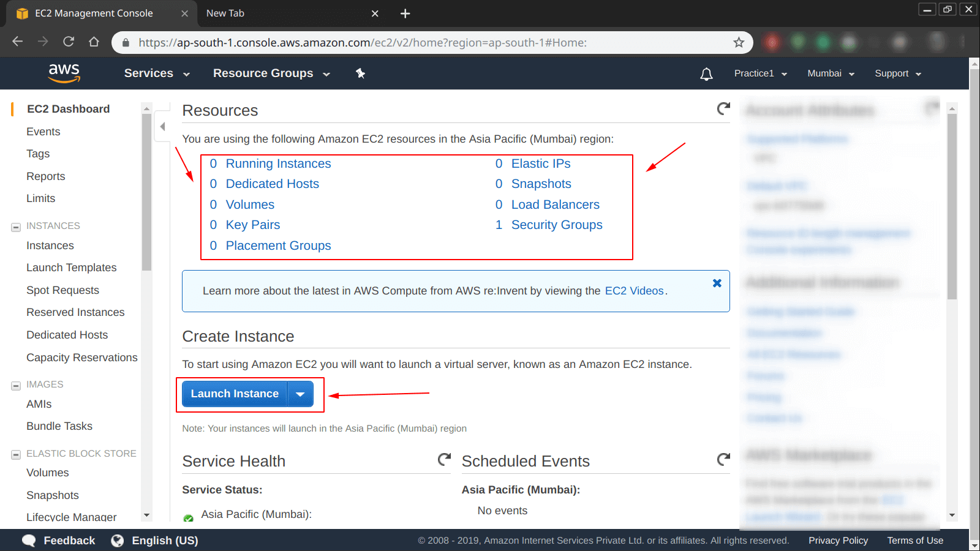
Task: Click the Launch Instance button
Action: (235, 394)
